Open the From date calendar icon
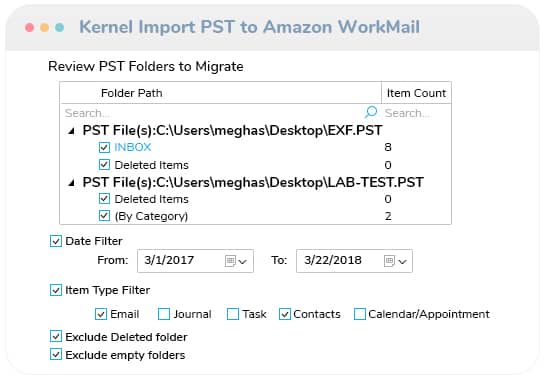545x380 pixels. (x=230, y=261)
